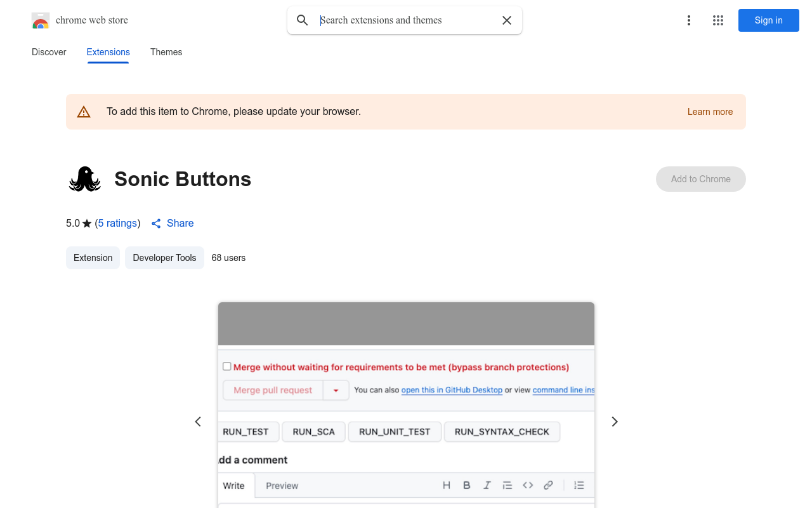Click the italic icon in screenshot

(x=487, y=485)
